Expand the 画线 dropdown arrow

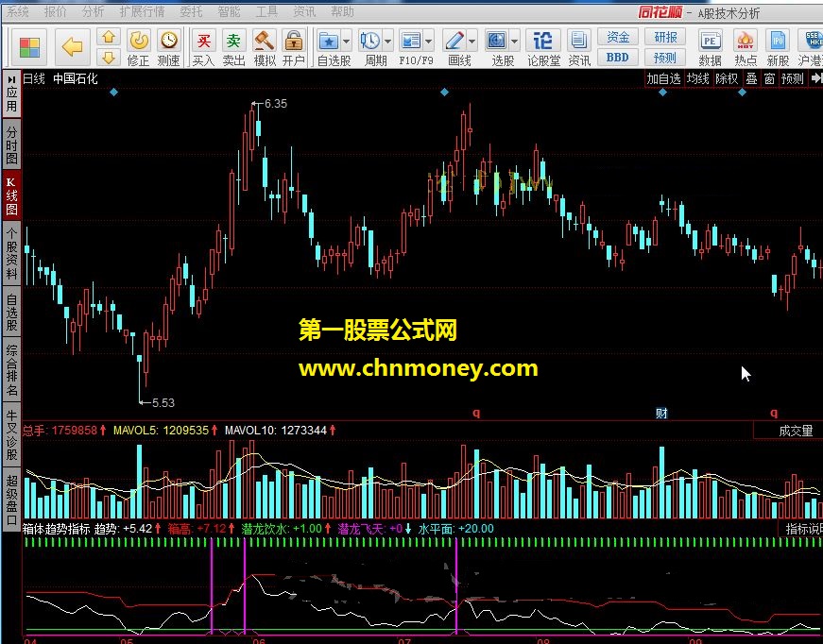(472, 41)
